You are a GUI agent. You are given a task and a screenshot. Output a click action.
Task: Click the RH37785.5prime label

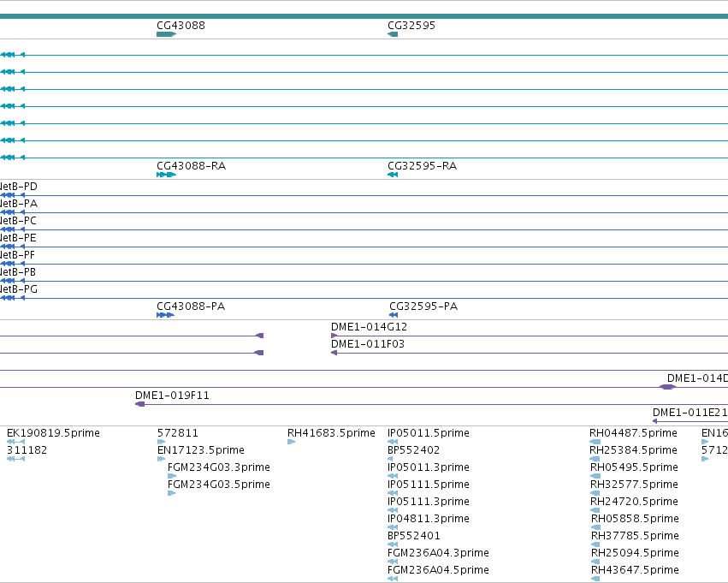click(635, 536)
